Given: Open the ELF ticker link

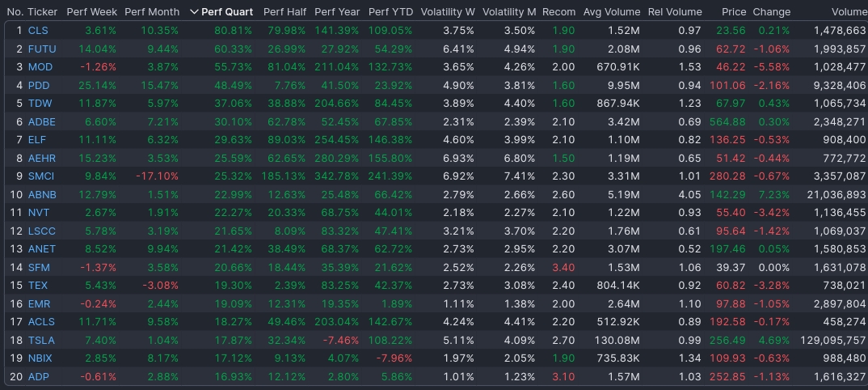Looking at the screenshot, I should [x=37, y=140].
